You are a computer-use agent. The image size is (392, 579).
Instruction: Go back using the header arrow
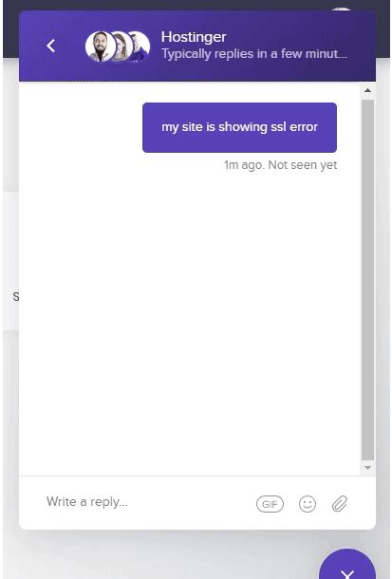click(51, 46)
